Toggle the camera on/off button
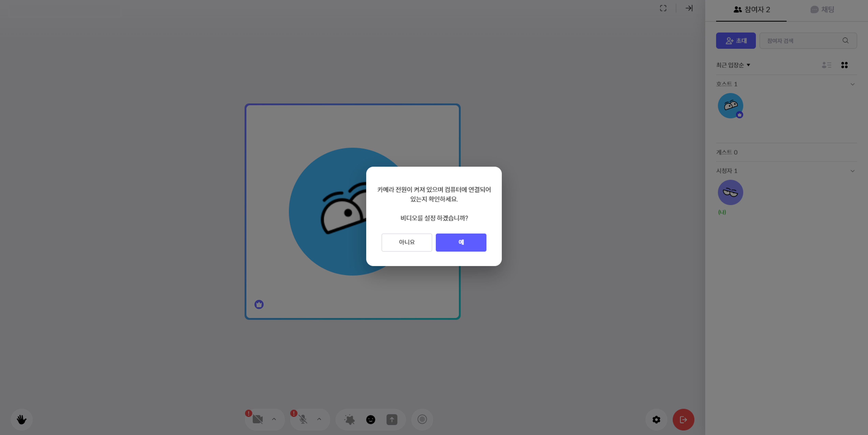Screen dimensions: 868x435 pyautogui.click(x=257, y=419)
